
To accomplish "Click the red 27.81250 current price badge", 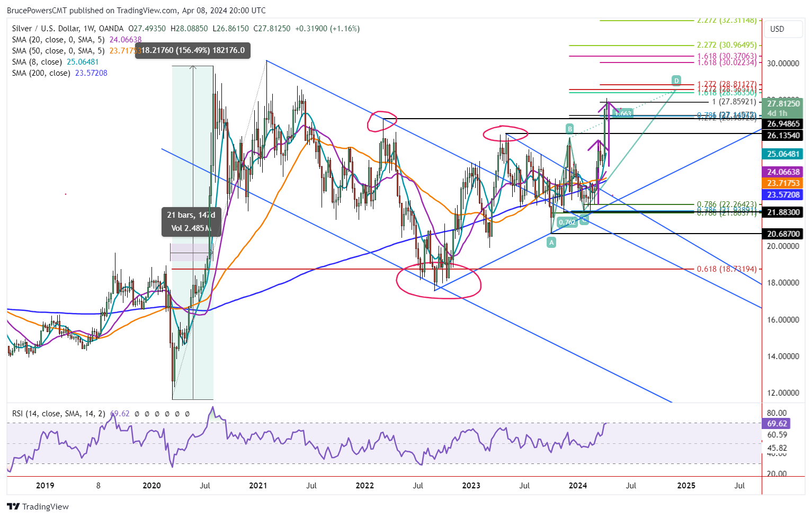I will [783, 104].
